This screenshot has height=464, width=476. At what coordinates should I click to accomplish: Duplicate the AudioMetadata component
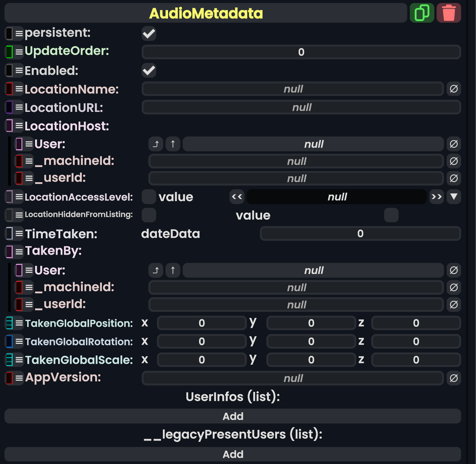(x=422, y=12)
